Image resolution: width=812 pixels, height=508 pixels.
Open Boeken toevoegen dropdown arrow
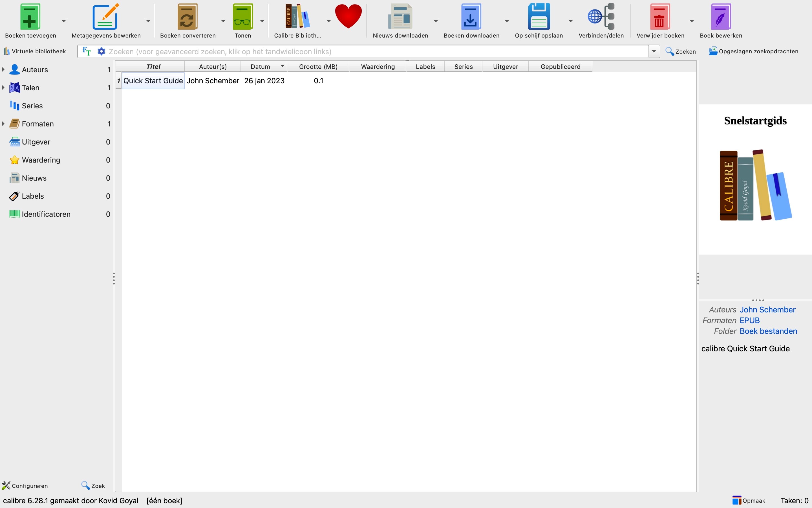pos(63,21)
